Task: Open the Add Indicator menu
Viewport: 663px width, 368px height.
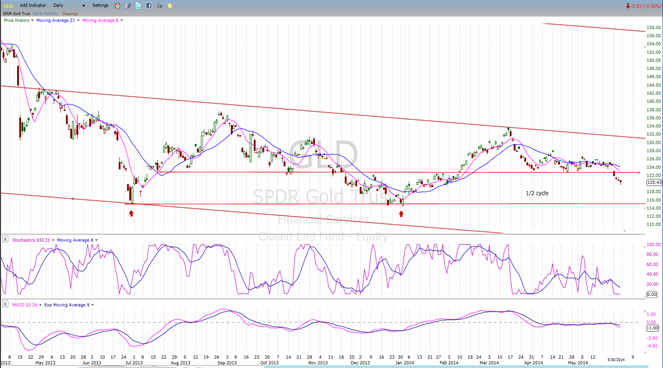Action: click(32, 5)
